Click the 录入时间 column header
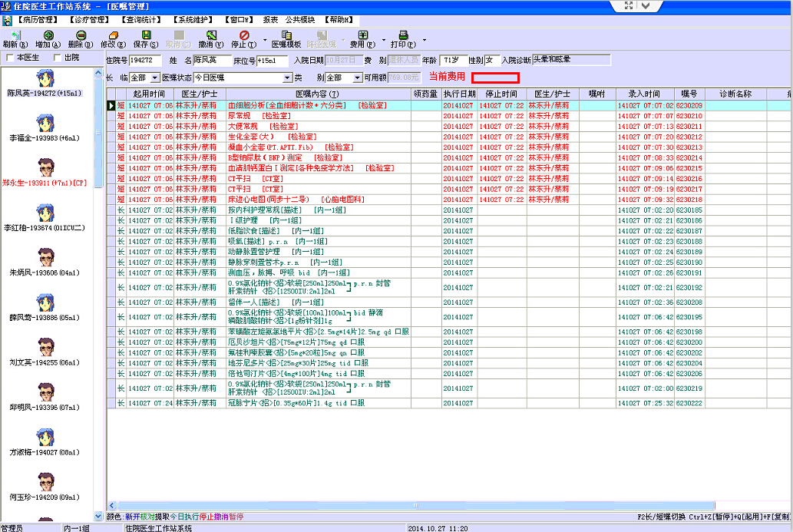Screen dimensions: 793x532 point(645,94)
